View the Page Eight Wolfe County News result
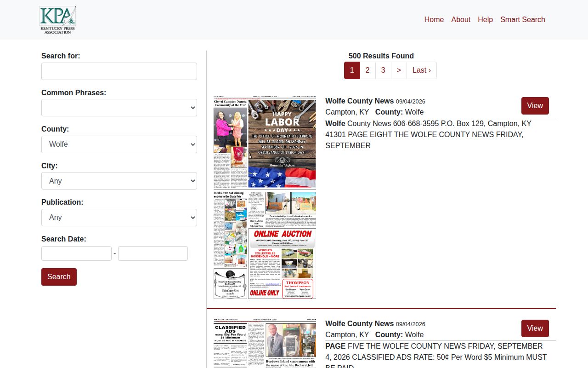Screen dimensions: 588x368 (535, 106)
